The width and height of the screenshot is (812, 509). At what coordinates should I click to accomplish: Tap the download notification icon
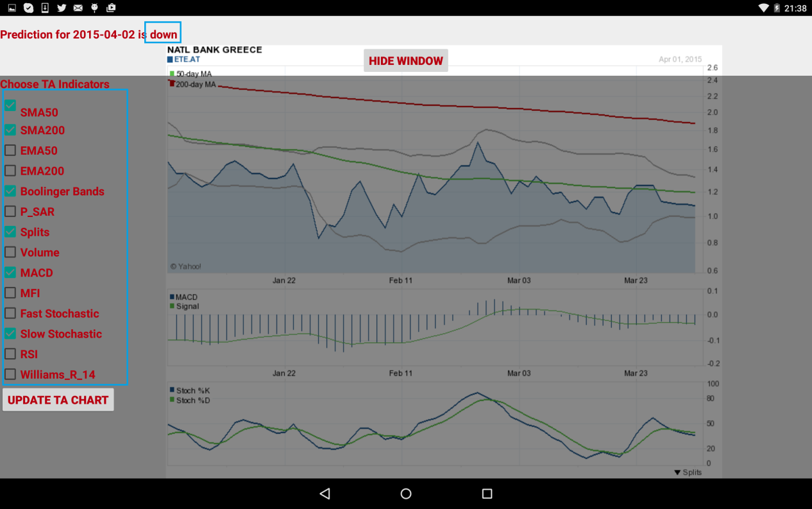coord(45,8)
